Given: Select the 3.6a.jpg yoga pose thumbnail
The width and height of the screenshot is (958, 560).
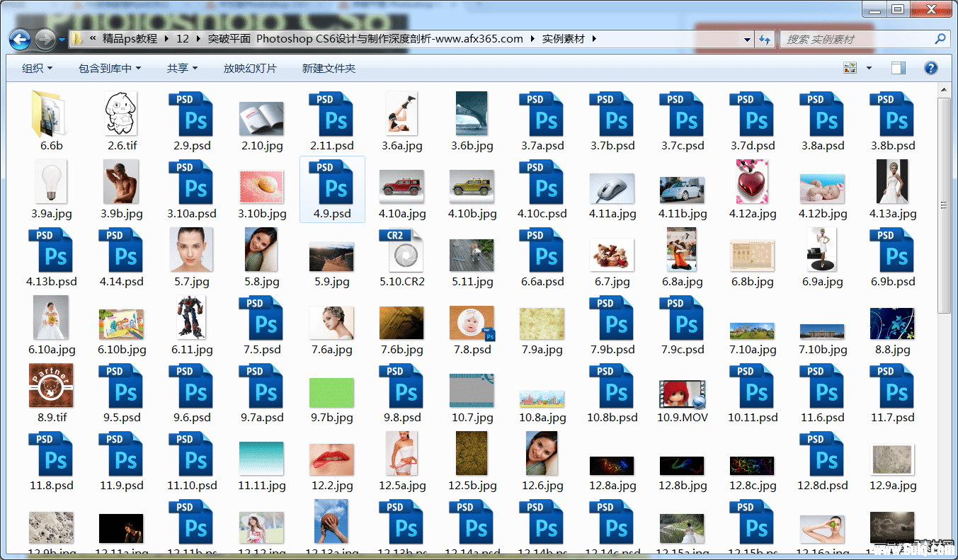Looking at the screenshot, I should pos(401,113).
